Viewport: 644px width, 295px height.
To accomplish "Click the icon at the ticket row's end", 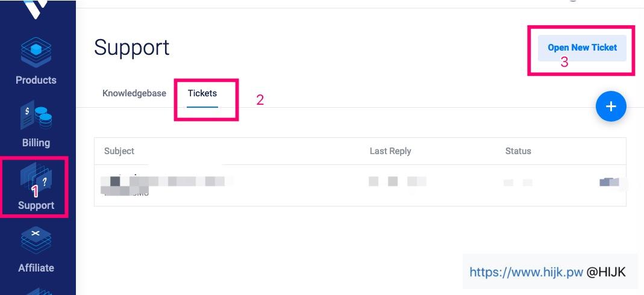I will pos(609,182).
